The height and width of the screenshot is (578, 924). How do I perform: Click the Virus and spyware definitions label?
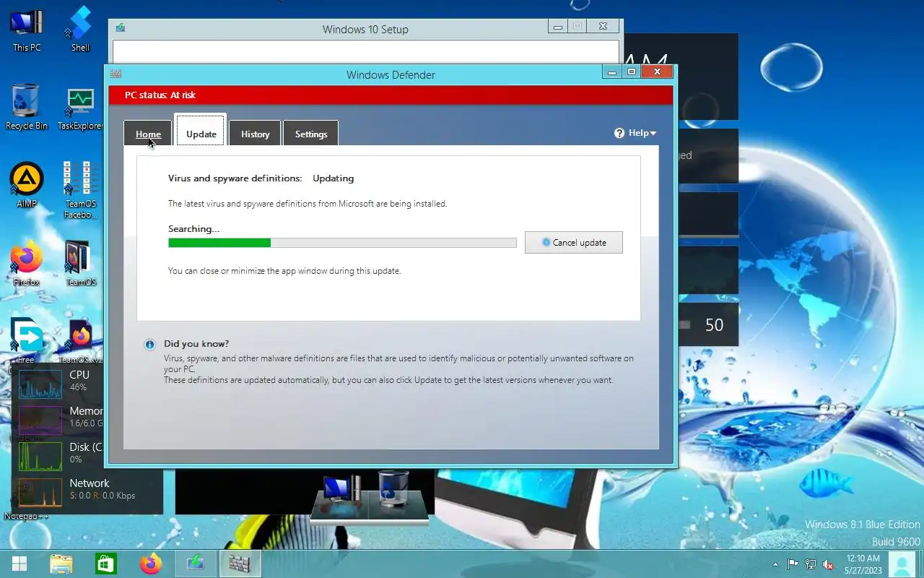[x=235, y=178]
